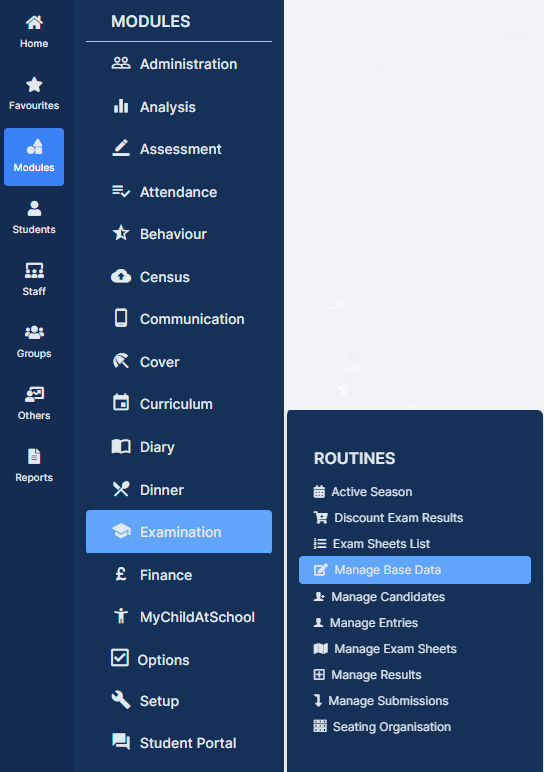Click the Others presentation icon
This screenshot has height=772, width=544.
tap(34, 394)
